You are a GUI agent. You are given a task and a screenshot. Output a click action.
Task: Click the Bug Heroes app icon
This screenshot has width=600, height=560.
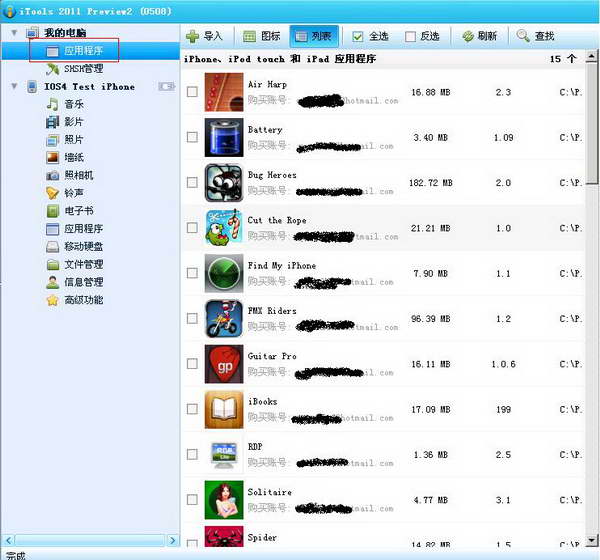pyautogui.click(x=224, y=183)
